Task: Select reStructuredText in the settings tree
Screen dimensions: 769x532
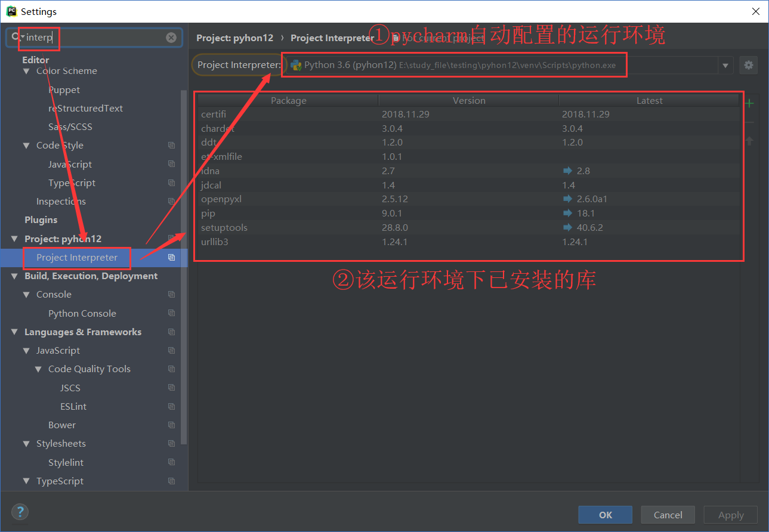Action: click(x=85, y=109)
